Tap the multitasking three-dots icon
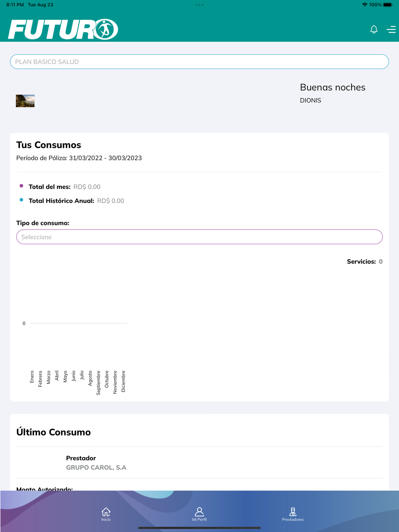The width and height of the screenshot is (399, 532). coord(199,5)
